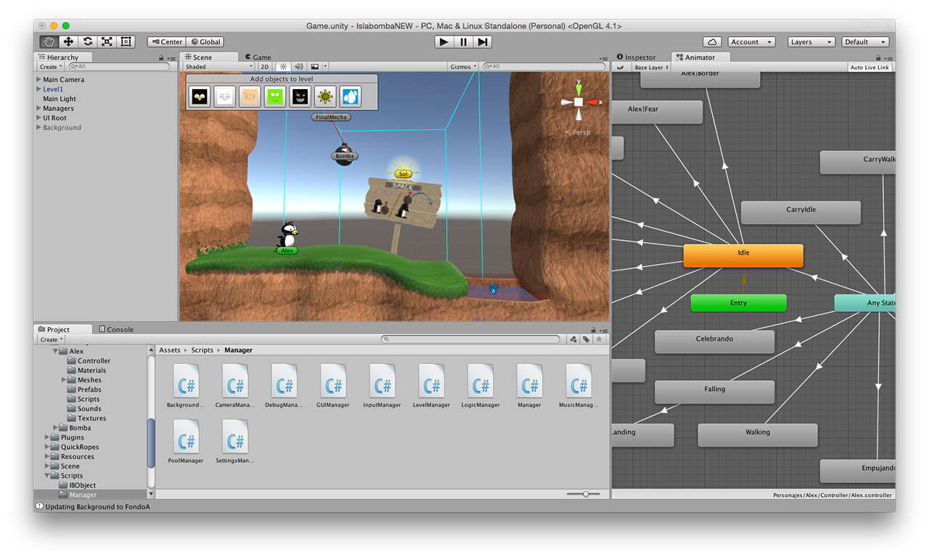The height and width of the screenshot is (560, 929).
Task: Open the LevelManager C# script
Action: (431, 385)
